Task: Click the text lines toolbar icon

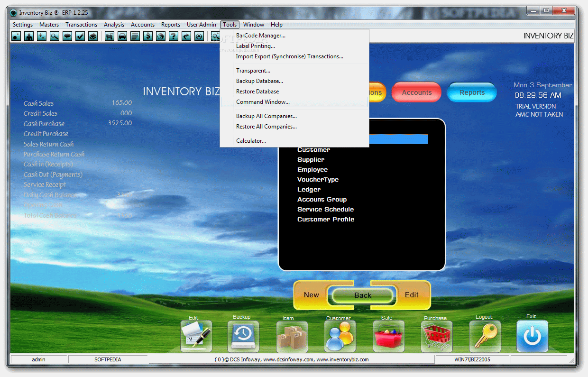Action: click(135, 36)
